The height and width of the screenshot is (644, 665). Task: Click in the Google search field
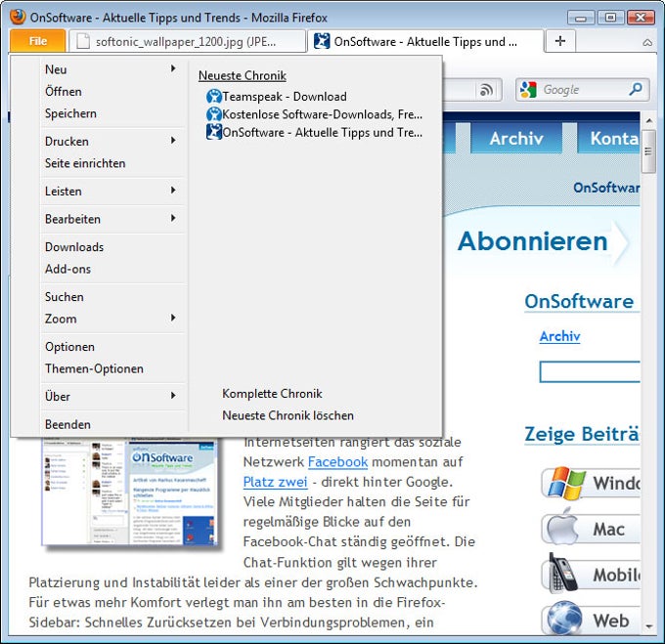point(583,90)
